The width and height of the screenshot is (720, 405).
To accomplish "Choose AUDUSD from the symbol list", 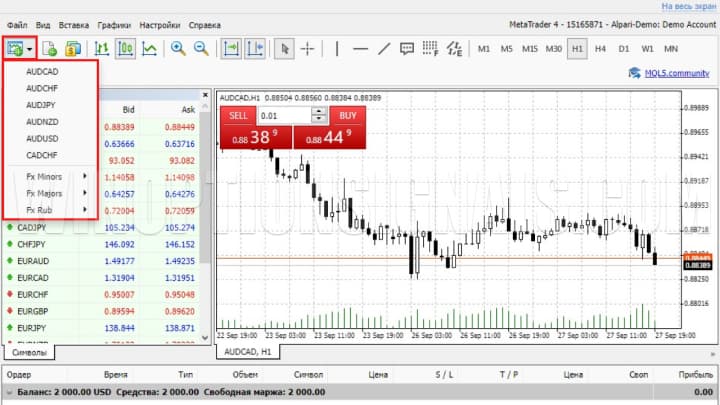I will coord(42,138).
